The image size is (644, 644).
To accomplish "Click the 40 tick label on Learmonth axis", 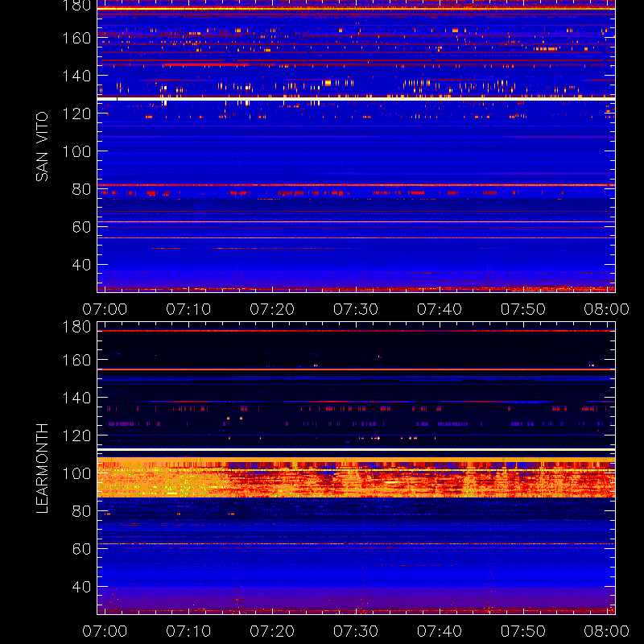I will pyautogui.click(x=81, y=587).
